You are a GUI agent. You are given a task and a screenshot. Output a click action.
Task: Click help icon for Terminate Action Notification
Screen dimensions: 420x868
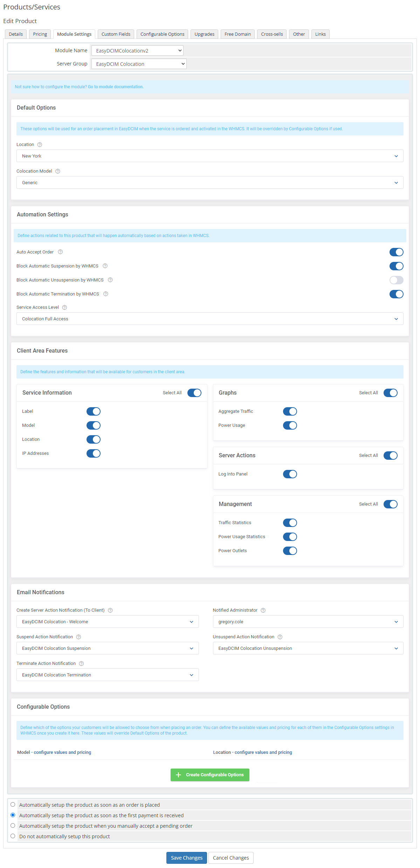coord(81,664)
